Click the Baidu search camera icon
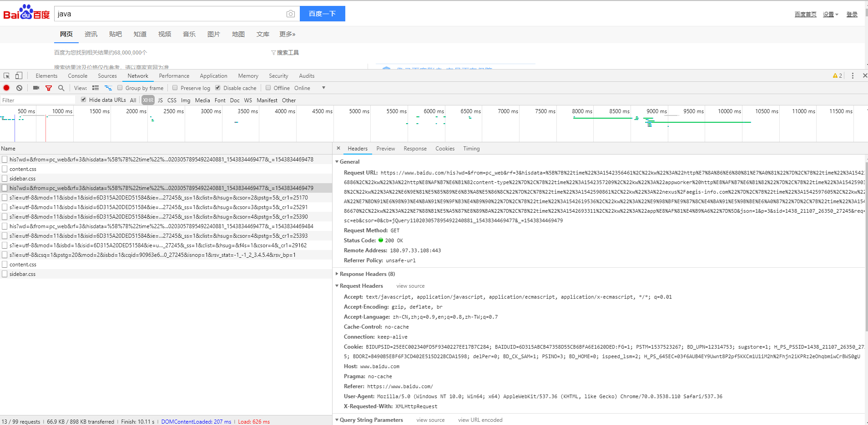The image size is (868, 425). [x=290, y=14]
